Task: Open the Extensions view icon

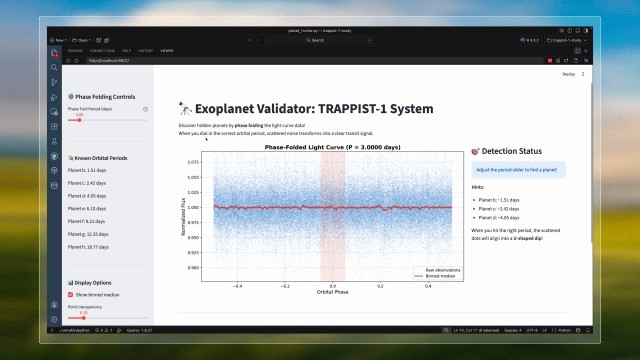Action: 54,127
